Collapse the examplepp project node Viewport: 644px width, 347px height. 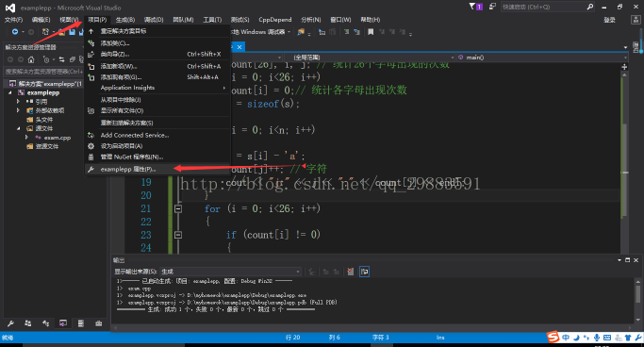tap(10, 92)
